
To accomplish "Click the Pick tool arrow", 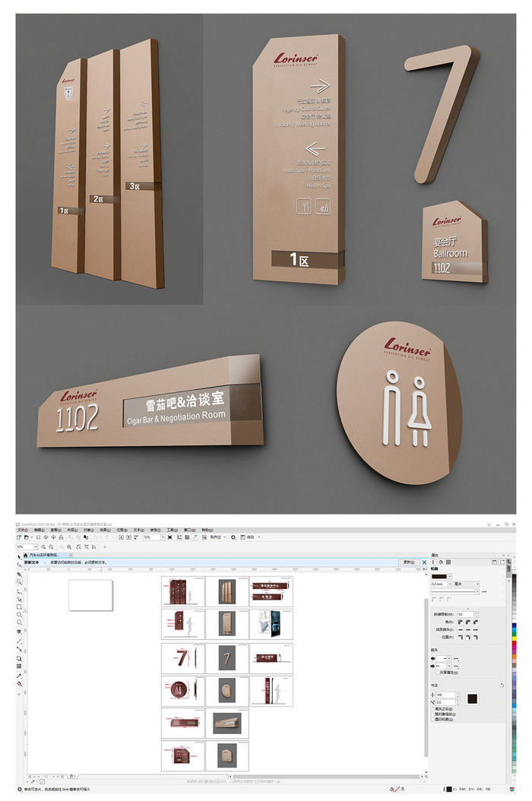I will tap(19, 557).
